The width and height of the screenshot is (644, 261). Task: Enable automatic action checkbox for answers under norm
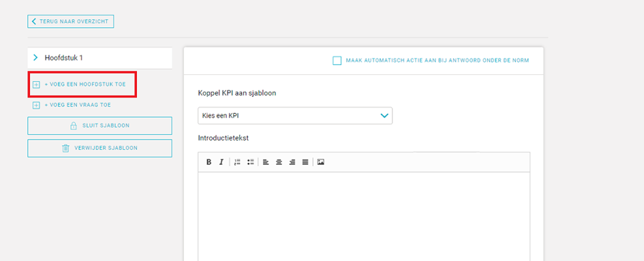point(337,61)
